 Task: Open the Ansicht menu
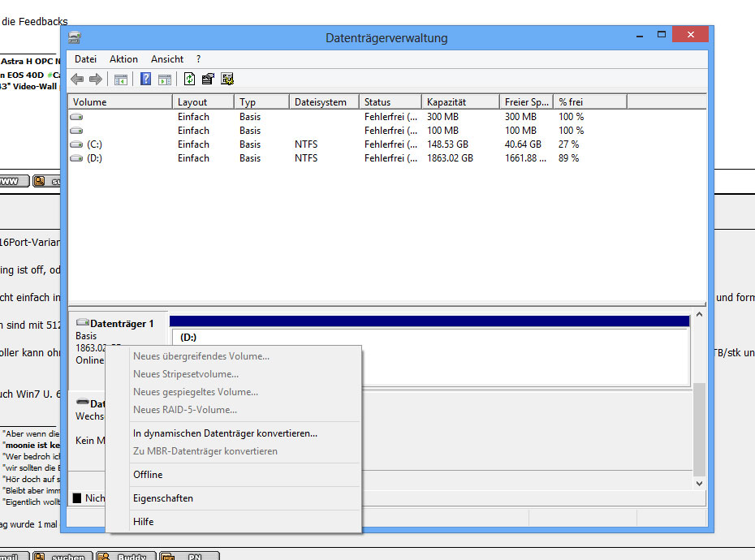[166, 59]
